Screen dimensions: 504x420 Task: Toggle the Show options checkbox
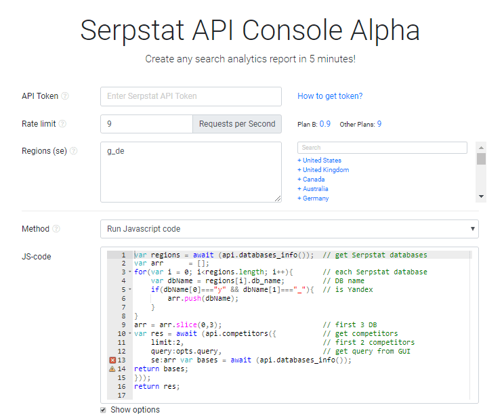pos(103,410)
